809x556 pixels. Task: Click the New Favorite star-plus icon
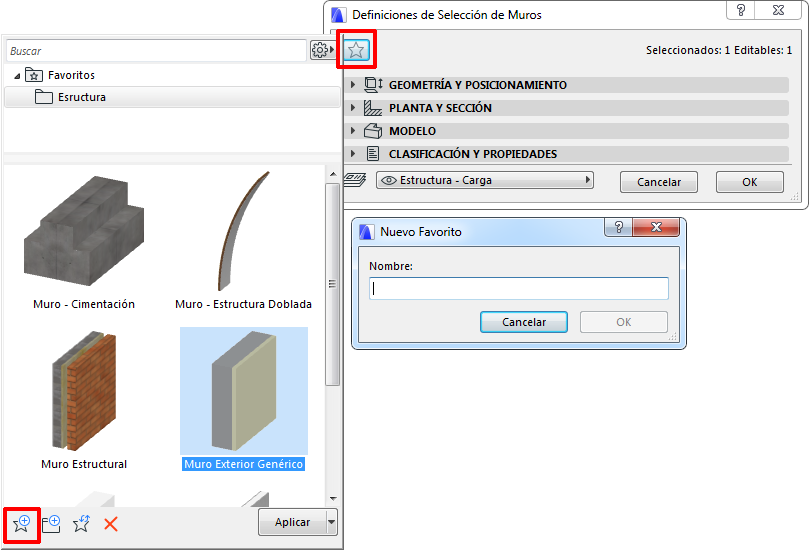click(x=22, y=524)
